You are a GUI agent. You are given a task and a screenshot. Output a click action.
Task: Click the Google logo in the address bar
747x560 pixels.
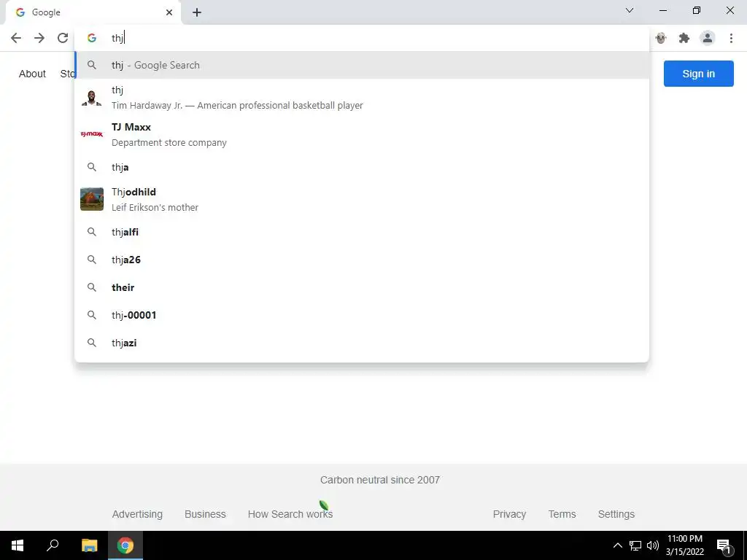click(92, 38)
